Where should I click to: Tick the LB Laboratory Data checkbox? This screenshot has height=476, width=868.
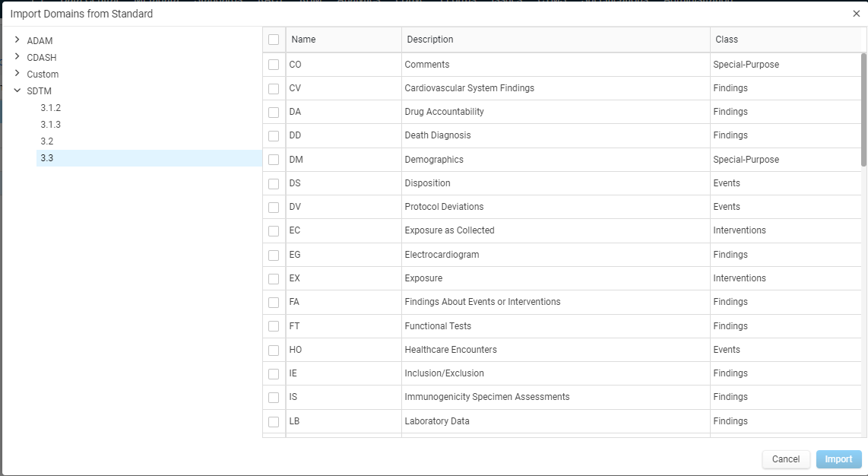click(274, 421)
